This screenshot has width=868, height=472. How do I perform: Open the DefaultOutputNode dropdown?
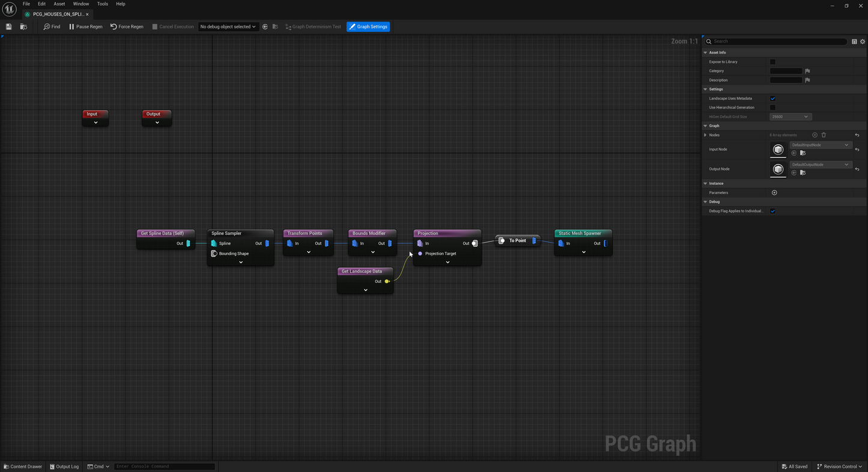point(820,165)
